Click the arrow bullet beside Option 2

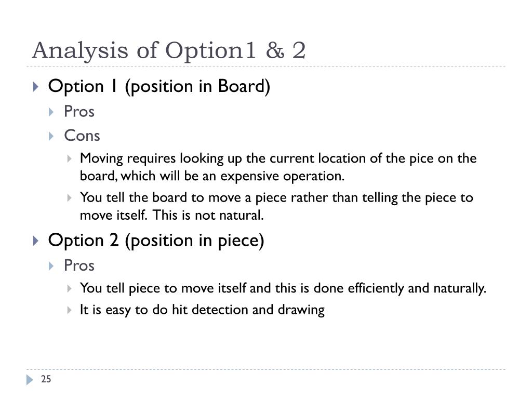pyautogui.click(x=36, y=241)
